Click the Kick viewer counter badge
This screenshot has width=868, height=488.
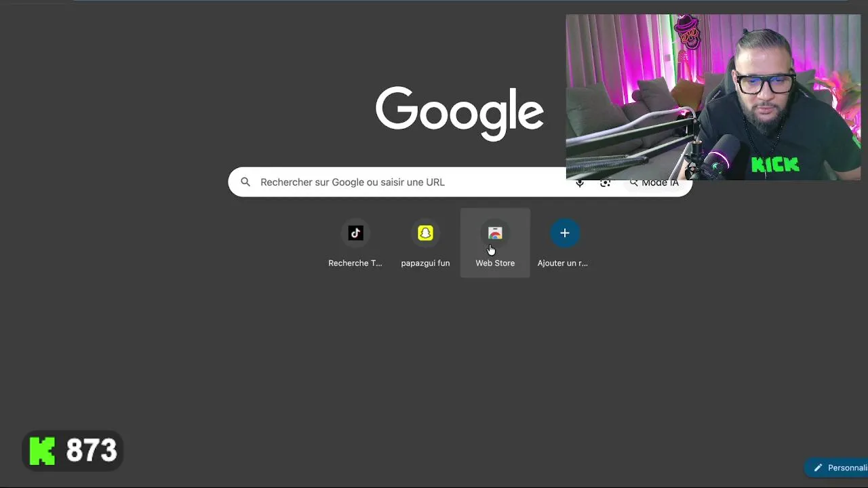pyautogui.click(x=73, y=451)
